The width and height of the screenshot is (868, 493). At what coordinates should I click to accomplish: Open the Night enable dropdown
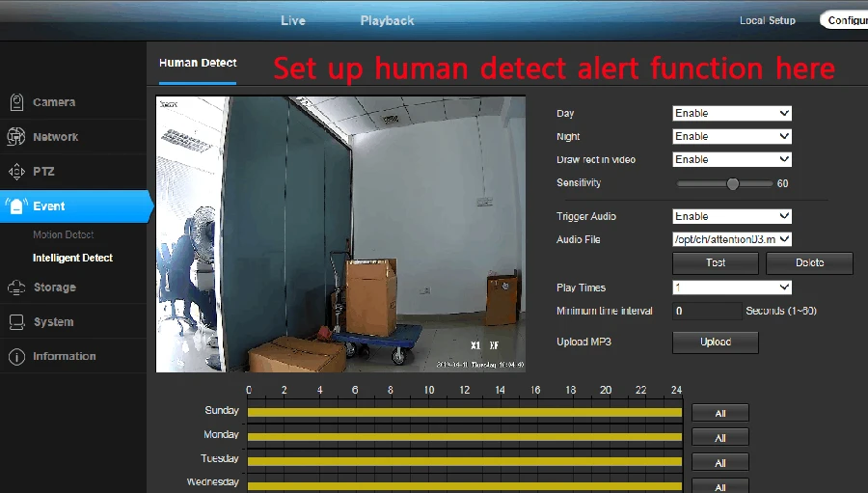[732, 136]
